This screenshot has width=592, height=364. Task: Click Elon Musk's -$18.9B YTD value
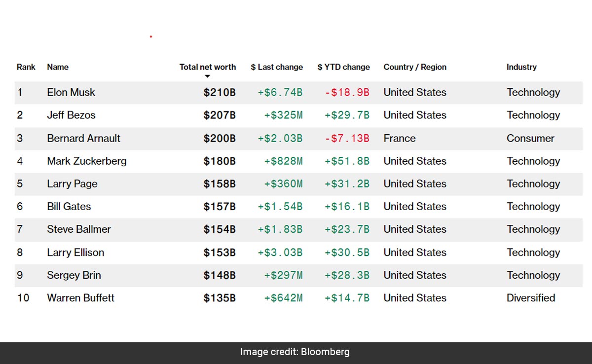click(347, 92)
